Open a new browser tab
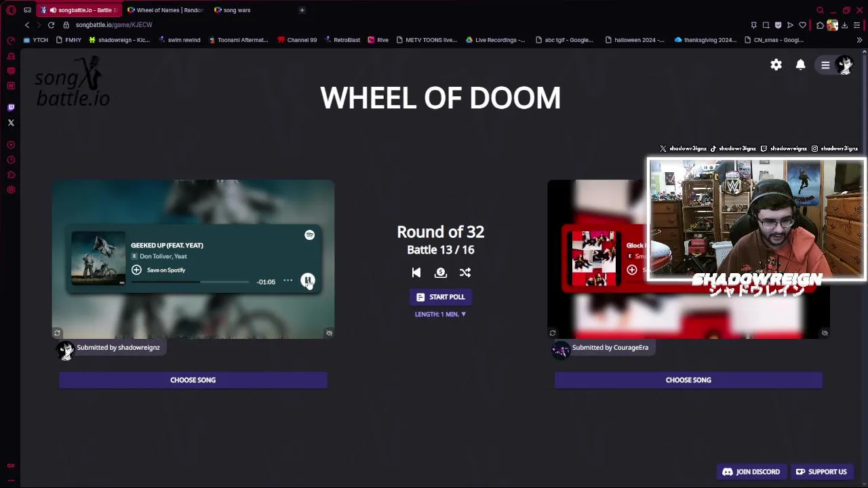Image resolution: width=868 pixels, height=488 pixels. coord(302,10)
